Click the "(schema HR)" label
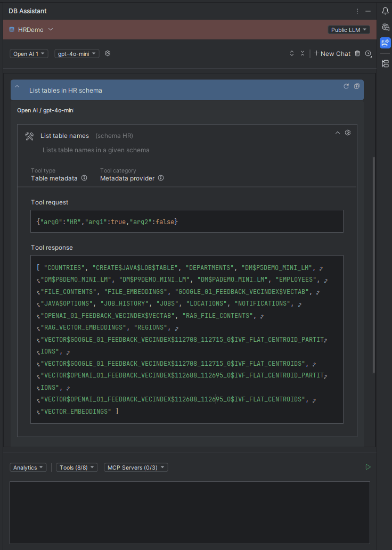The image size is (392, 550). pyautogui.click(x=114, y=136)
